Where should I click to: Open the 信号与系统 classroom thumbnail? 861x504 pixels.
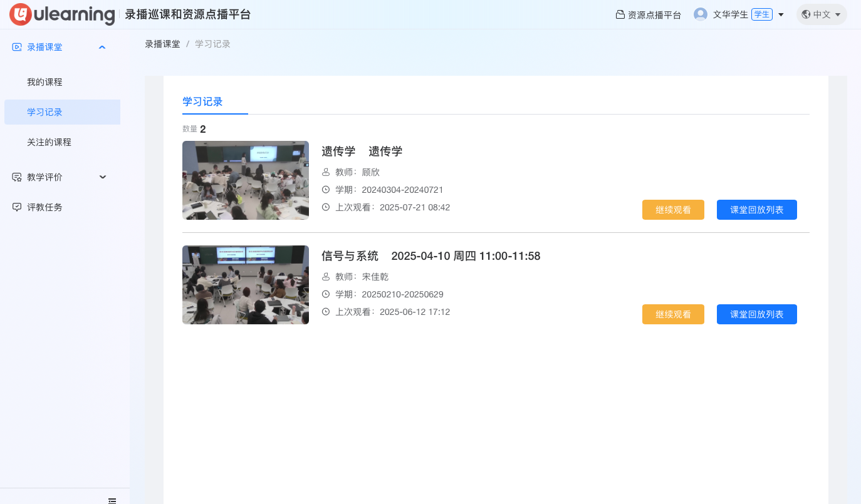pyautogui.click(x=246, y=285)
